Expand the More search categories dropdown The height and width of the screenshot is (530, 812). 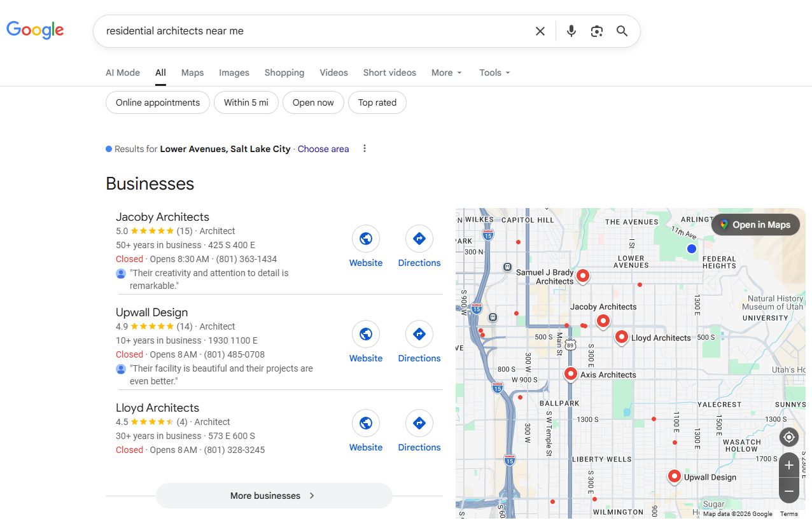(x=446, y=73)
